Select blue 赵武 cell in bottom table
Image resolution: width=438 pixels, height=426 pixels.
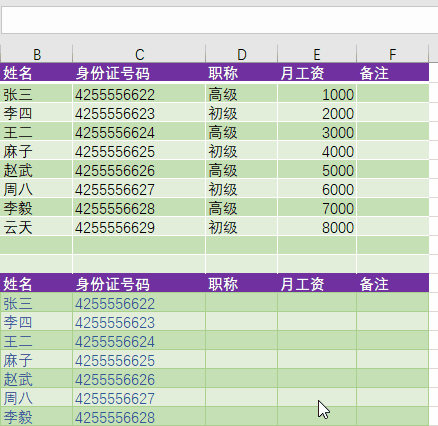point(36,378)
